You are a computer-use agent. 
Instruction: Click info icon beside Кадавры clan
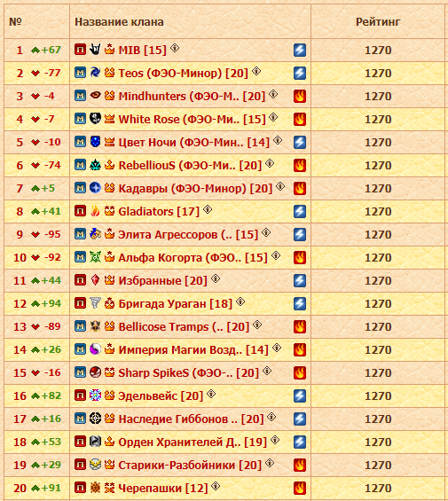[x=280, y=186]
